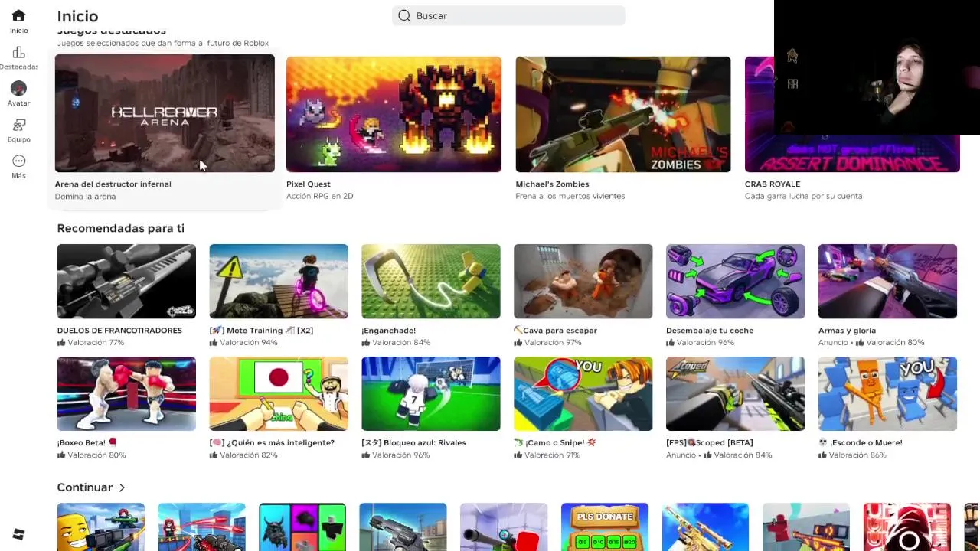The width and height of the screenshot is (980, 551).
Task: Open [FPS] Scoped [BETA] game thumbnail
Action: 735,393
